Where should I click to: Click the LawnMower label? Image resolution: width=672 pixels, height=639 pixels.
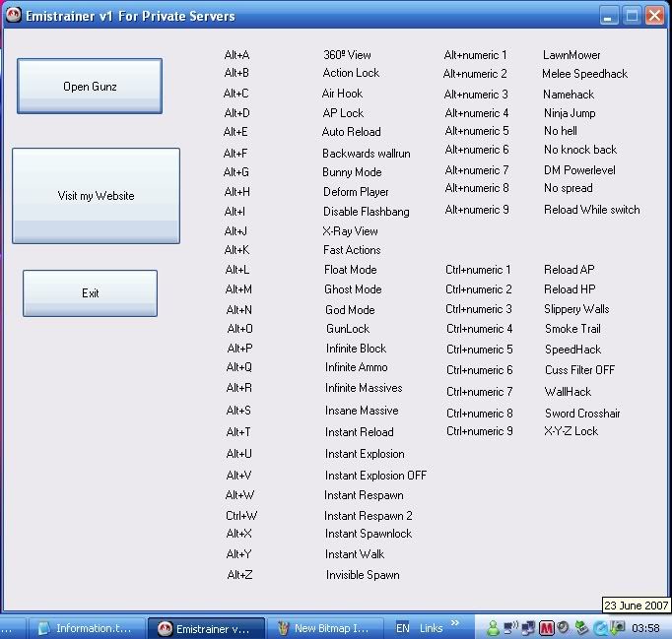(571, 55)
